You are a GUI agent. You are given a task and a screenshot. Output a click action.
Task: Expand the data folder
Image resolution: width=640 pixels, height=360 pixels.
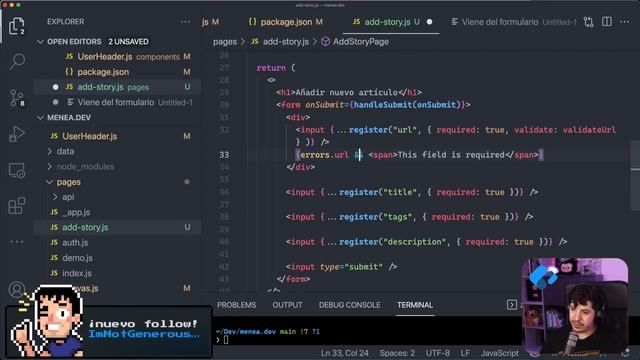tap(50, 151)
